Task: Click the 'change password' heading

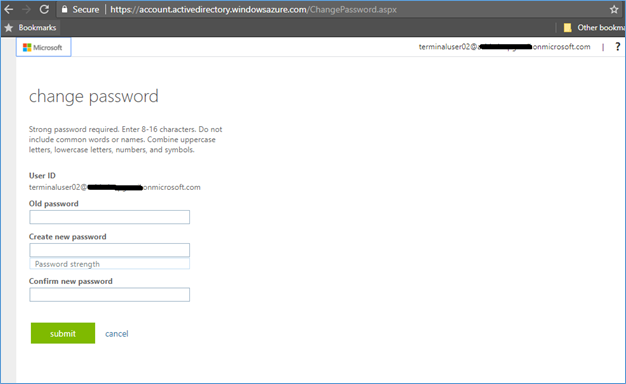Action: pyautogui.click(x=94, y=96)
